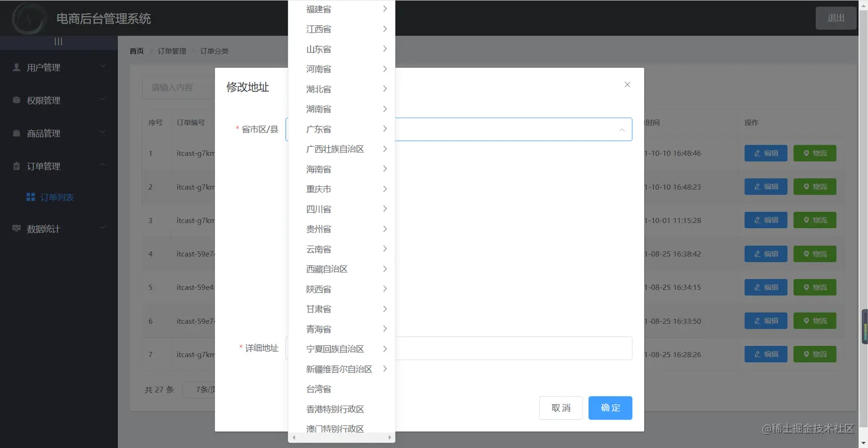The width and height of the screenshot is (868, 448).
Task: Expand the 商品管理 sidebar menu arrow
Action: tap(103, 133)
